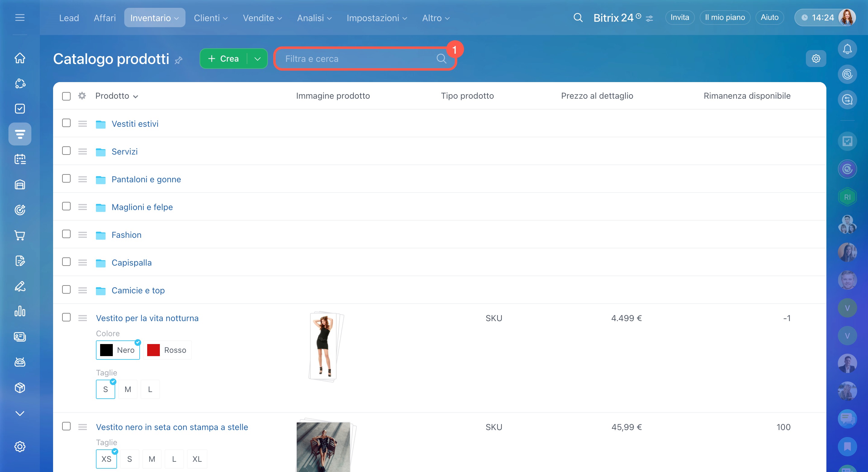Click the Invita button

(x=680, y=18)
